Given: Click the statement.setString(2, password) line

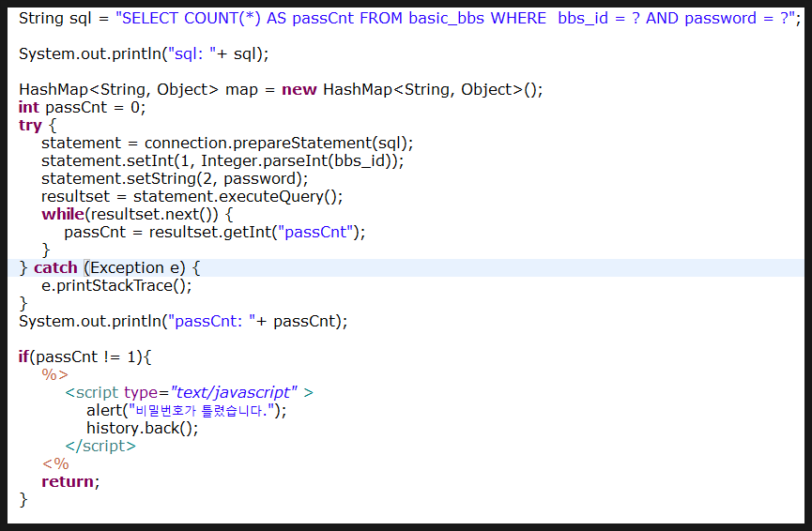Looking at the screenshot, I should [x=175, y=179].
